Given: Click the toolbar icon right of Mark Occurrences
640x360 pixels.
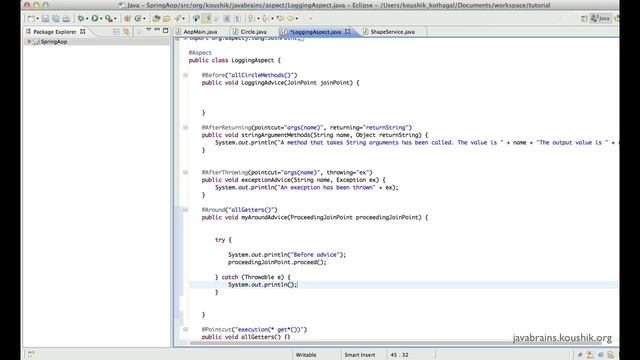Looking at the screenshot, I should tap(217, 18).
